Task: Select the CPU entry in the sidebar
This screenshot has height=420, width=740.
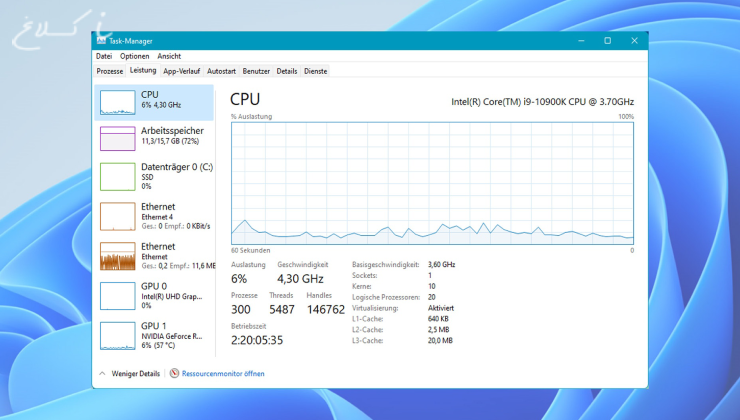Action: pyautogui.click(x=154, y=102)
